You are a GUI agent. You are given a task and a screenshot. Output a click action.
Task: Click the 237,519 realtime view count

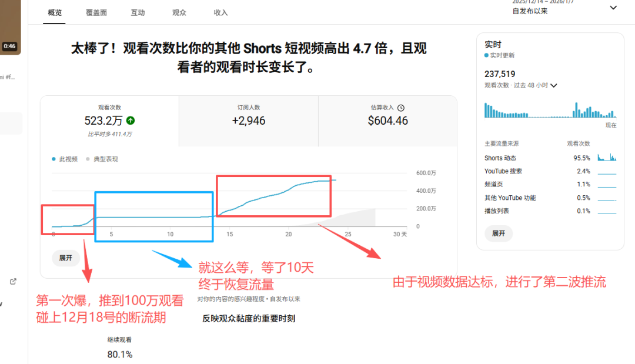click(x=500, y=74)
